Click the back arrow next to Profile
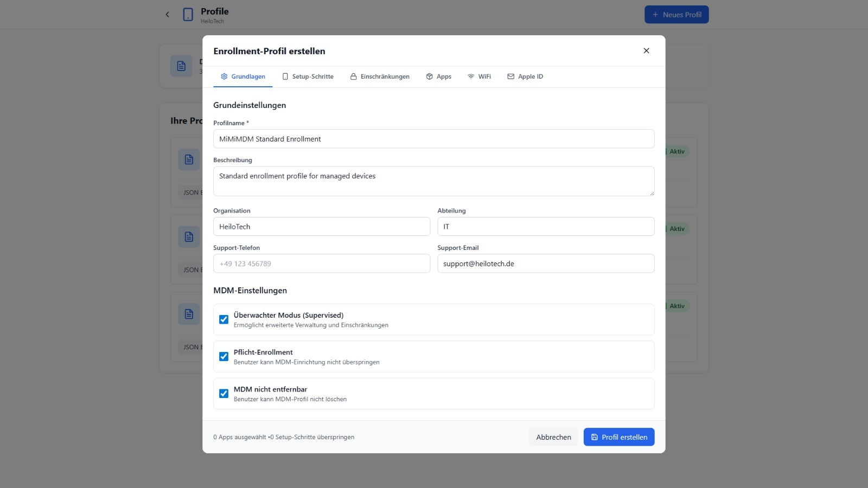Image resolution: width=868 pixels, height=488 pixels. (x=167, y=15)
